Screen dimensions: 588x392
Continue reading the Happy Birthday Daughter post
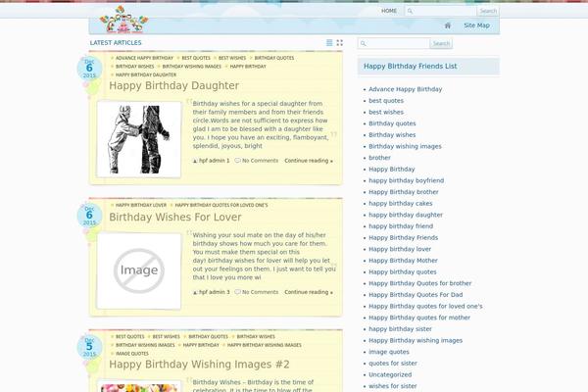(309, 161)
